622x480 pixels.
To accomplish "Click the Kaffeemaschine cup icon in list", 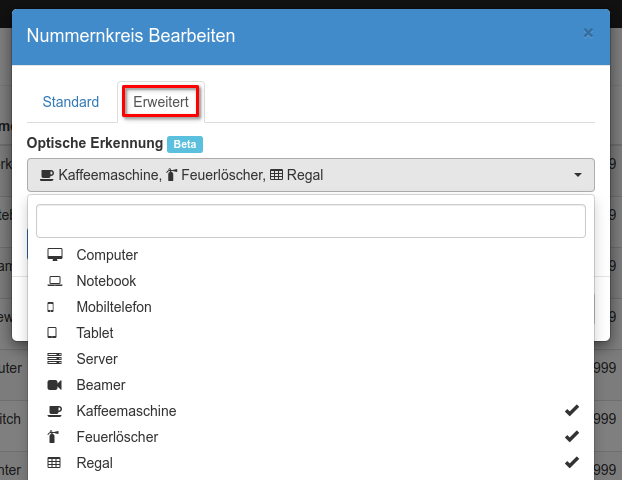I will tap(54, 411).
